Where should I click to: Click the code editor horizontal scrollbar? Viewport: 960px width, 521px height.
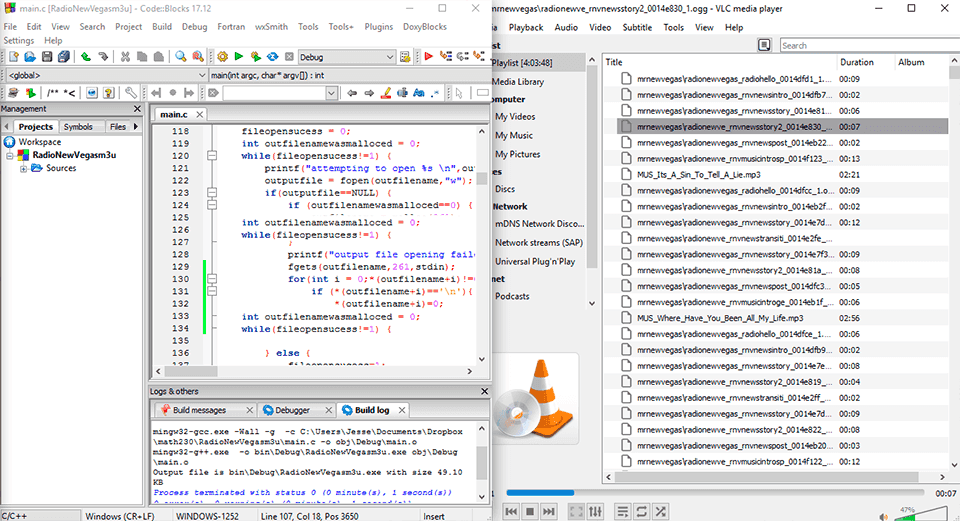click(x=314, y=371)
